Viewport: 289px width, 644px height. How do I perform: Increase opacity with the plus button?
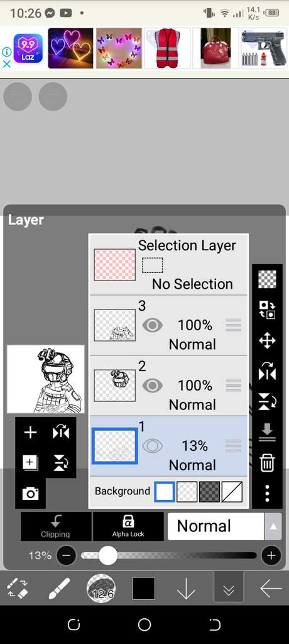271,556
